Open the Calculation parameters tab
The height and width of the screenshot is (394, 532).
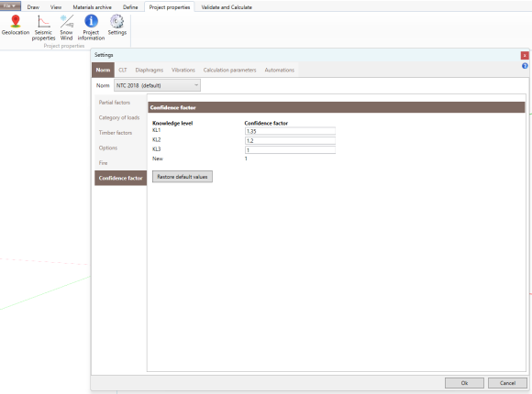(x=229, y=70)
